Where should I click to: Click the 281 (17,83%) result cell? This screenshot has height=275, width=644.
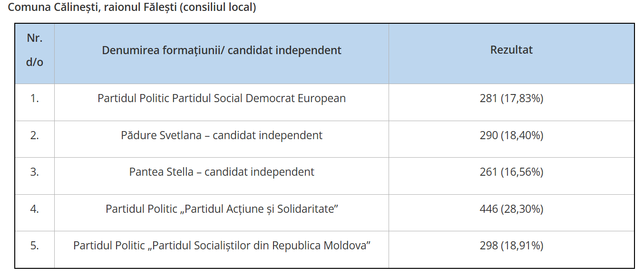pos(511,98)
